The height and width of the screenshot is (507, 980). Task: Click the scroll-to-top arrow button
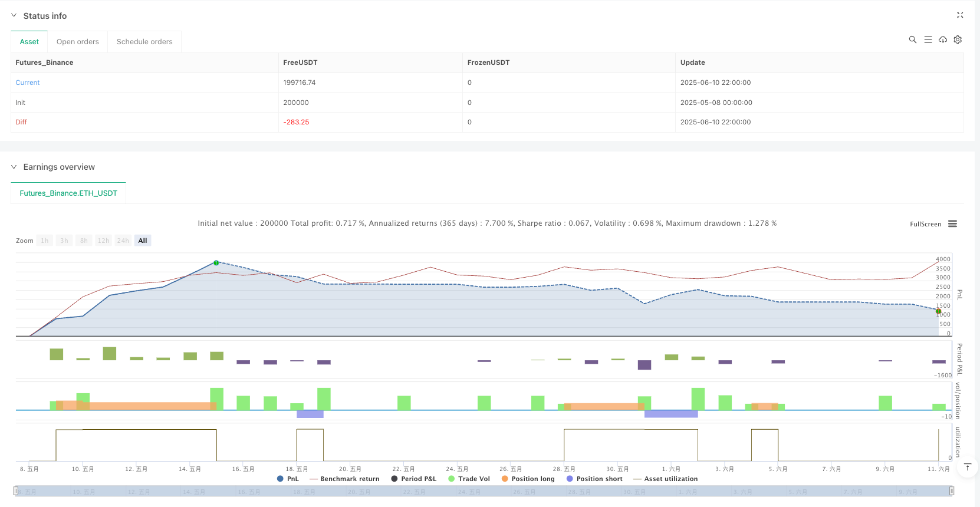click(x=967, y=467)
